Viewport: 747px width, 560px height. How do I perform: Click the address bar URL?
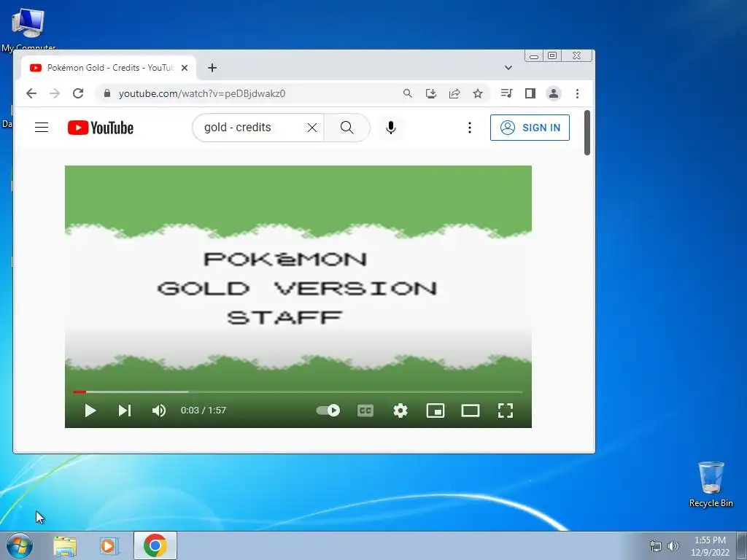click(202, 93)
